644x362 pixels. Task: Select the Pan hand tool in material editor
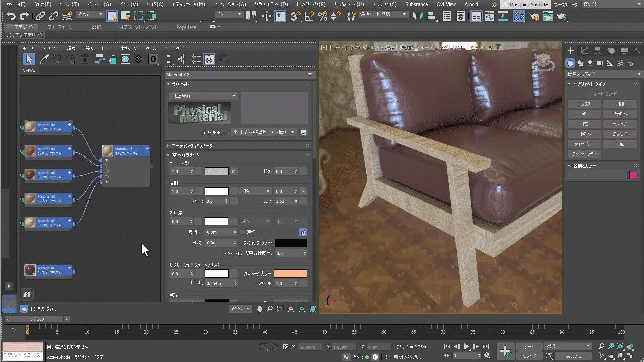coord(259,309)
